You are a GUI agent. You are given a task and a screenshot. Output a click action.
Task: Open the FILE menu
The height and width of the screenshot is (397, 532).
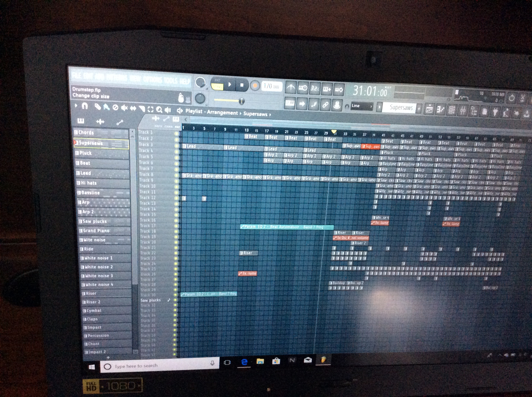tap(77, 75)
